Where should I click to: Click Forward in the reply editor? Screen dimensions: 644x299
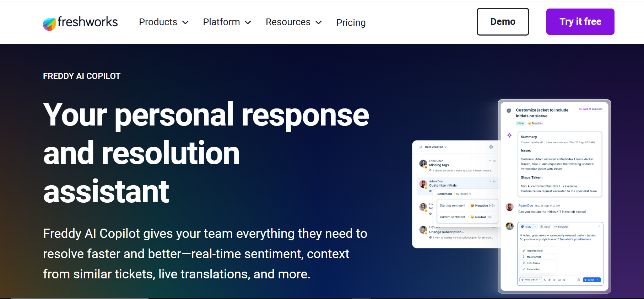pos(561,227)
